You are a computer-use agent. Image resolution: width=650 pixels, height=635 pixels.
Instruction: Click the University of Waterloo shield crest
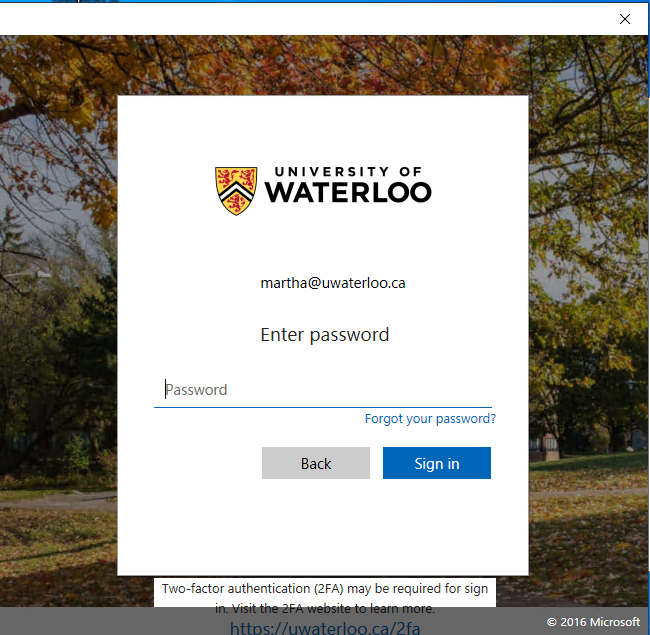click(235, 190)
